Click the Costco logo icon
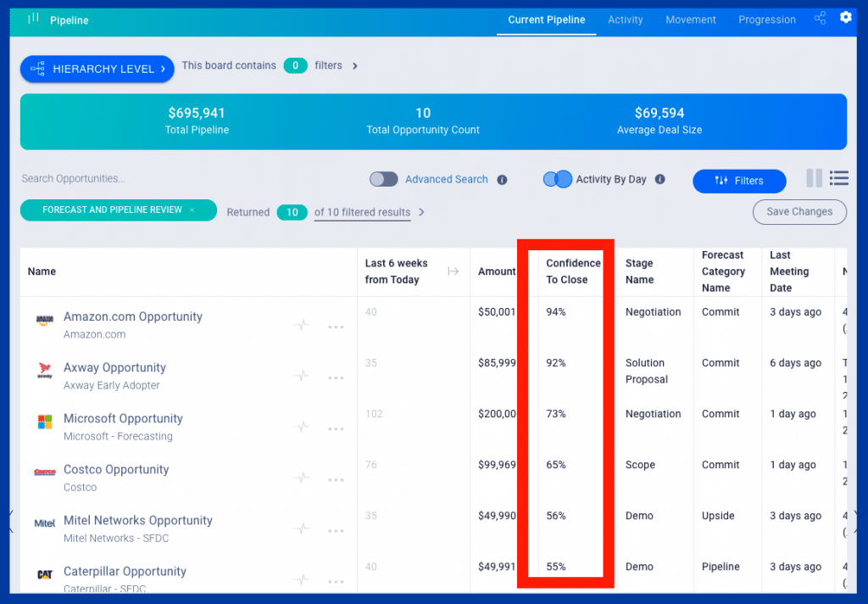The width and height of the screenshot is (868, 604). (x=45, y=473)
